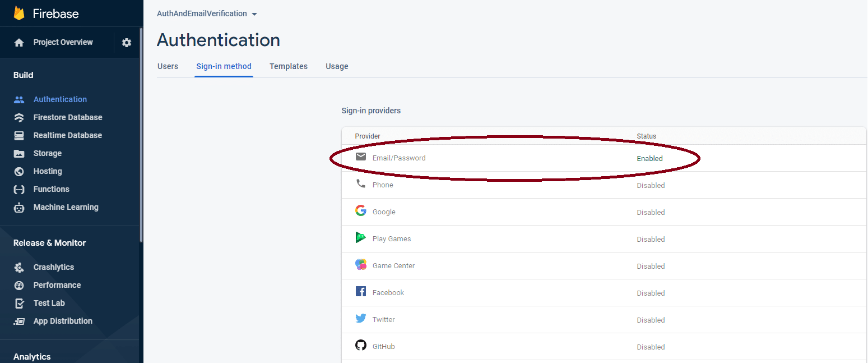The image size is (868, 363).
Task: Switch to the Users tab
Action: pos(168,66)
